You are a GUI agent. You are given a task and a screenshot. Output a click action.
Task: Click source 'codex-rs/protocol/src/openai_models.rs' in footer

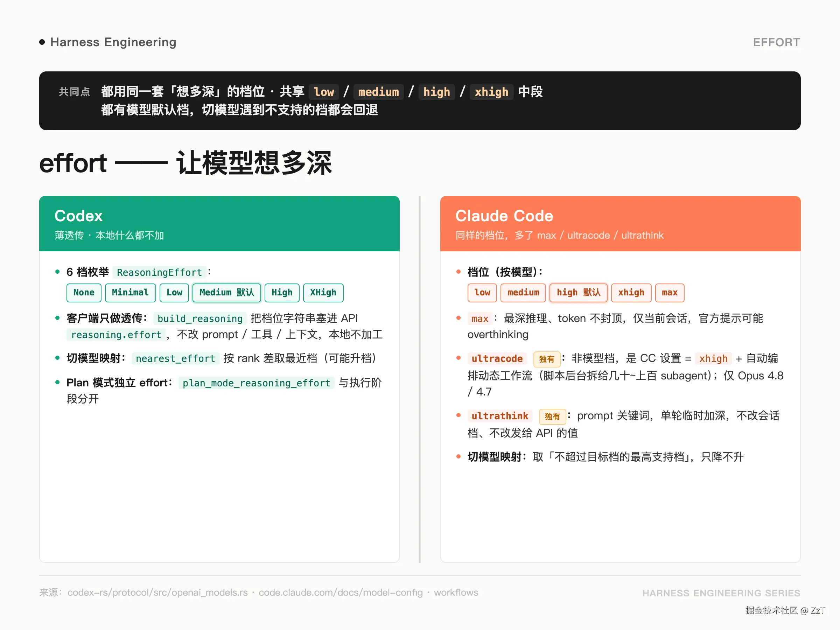[x=157, y=593]
